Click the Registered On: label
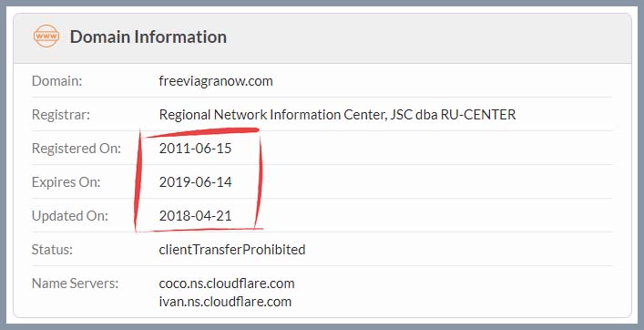This screenshot has height=330, width=644. (76, 149)
